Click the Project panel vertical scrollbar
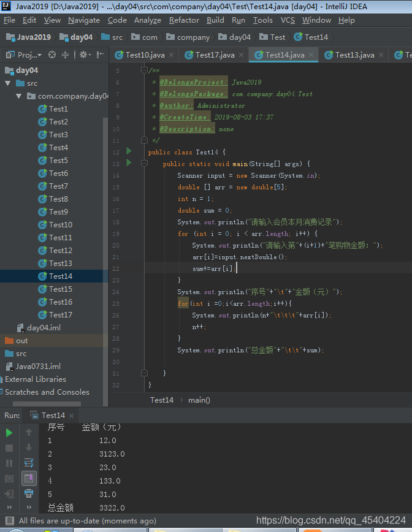The image size is (412, 532). [105, 261]
